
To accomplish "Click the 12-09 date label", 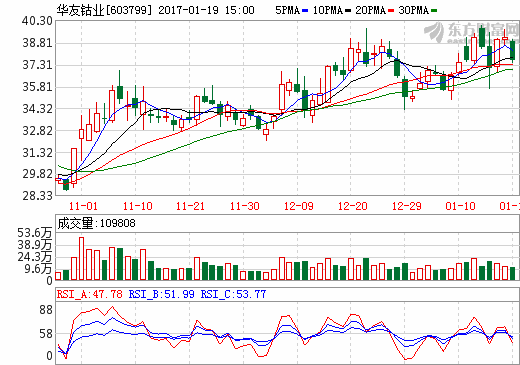I will (x=299, y=206).
